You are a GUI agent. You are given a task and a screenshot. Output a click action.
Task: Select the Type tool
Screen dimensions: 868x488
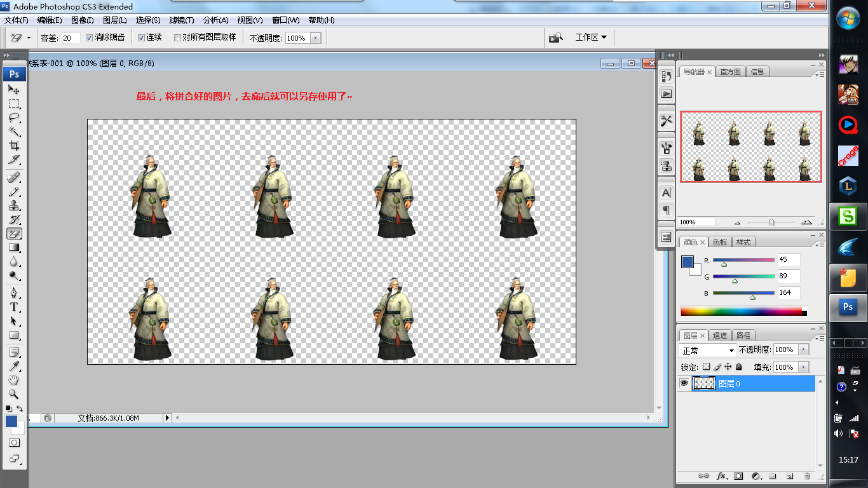pos(14,307)
